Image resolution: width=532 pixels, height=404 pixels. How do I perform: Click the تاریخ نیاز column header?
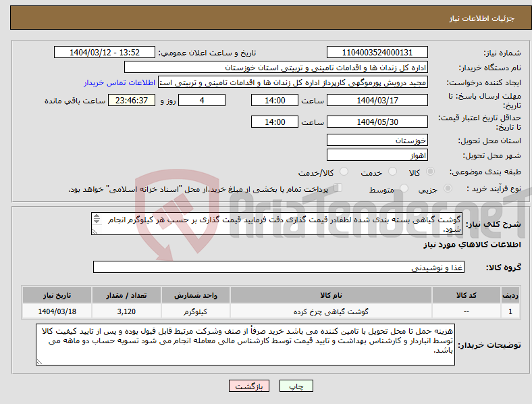pos(57,295)
